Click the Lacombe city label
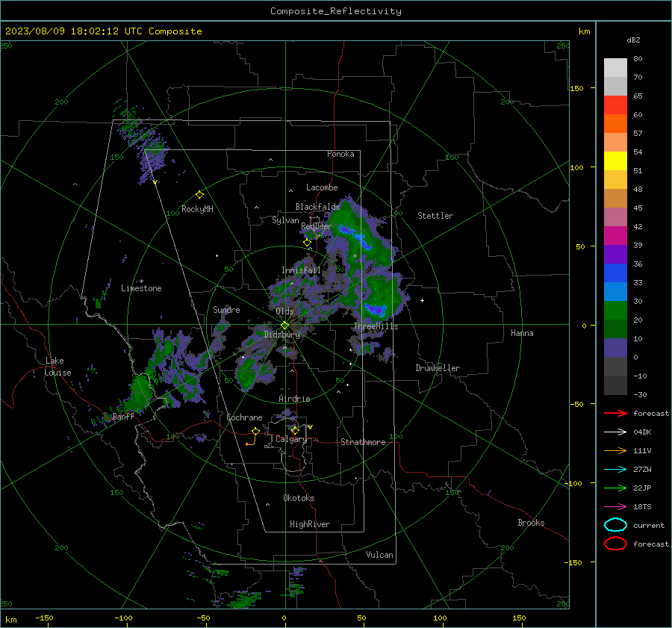The height and width of the screenshot is (628, 672). click(322, 187)
